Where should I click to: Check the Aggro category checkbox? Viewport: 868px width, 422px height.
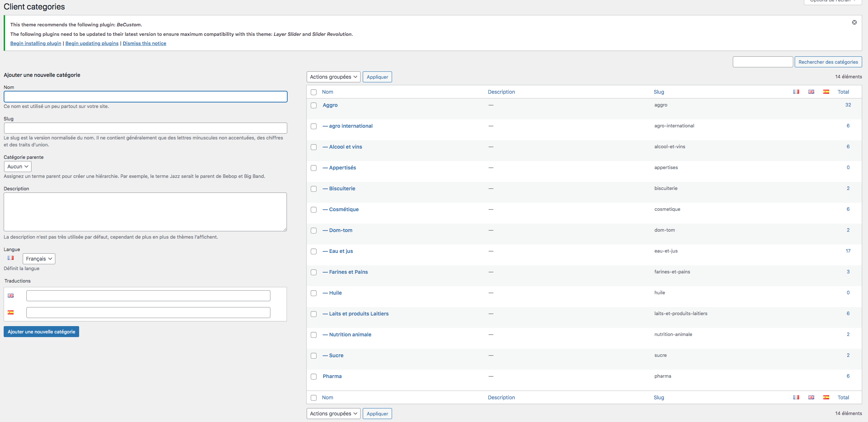[314, 105]
